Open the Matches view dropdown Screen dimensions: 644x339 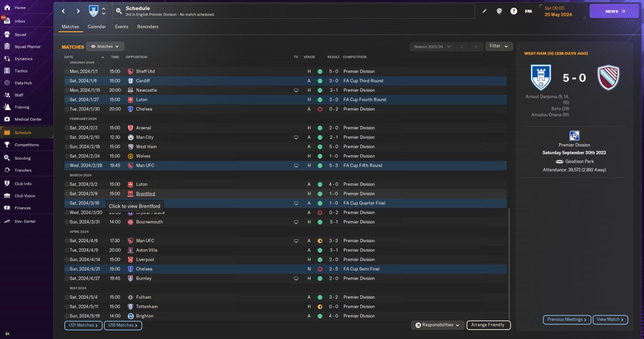click(x=105, y=46)
